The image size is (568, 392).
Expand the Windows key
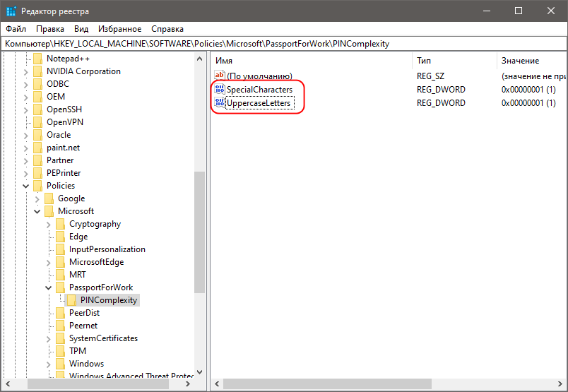49,364
